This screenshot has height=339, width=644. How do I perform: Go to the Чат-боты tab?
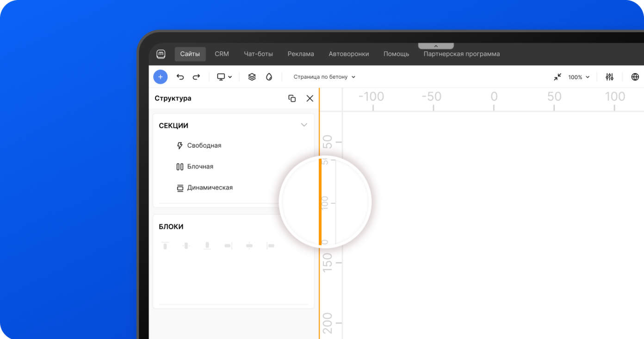(x=259, y=54)
